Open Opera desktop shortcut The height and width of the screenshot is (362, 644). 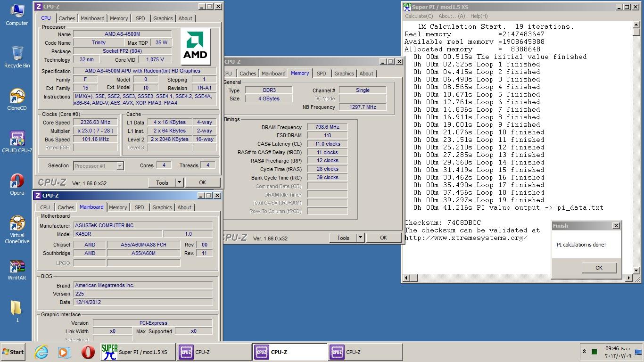pos(17,184)
